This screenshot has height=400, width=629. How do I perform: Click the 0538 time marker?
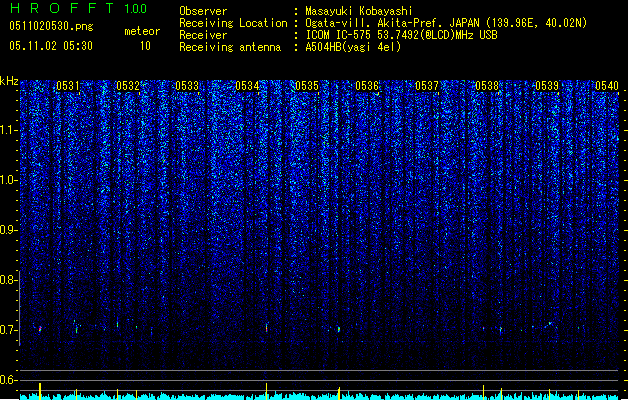pos(487,86)
